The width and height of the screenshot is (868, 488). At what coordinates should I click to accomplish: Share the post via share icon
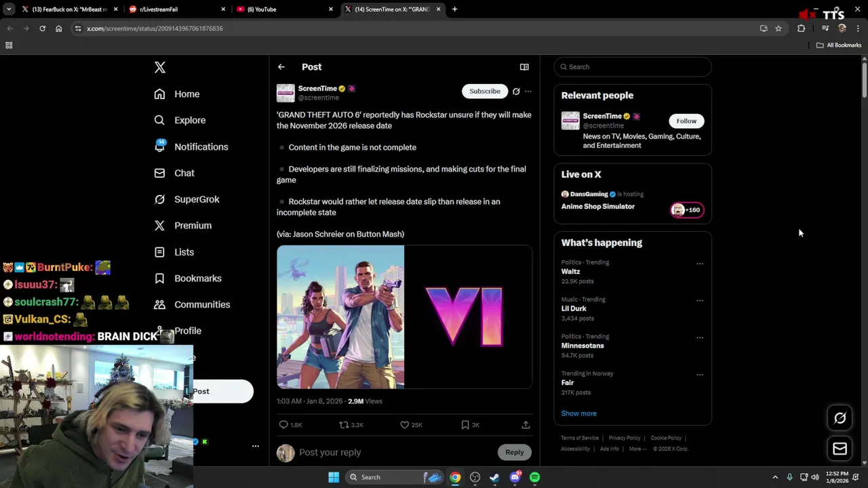click(x=526, y=425)
